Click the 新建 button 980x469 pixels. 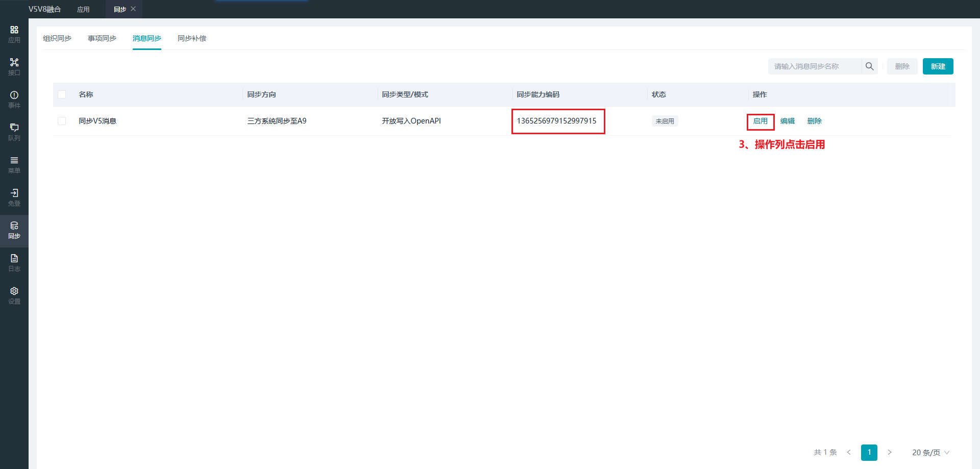click(938, 66)
